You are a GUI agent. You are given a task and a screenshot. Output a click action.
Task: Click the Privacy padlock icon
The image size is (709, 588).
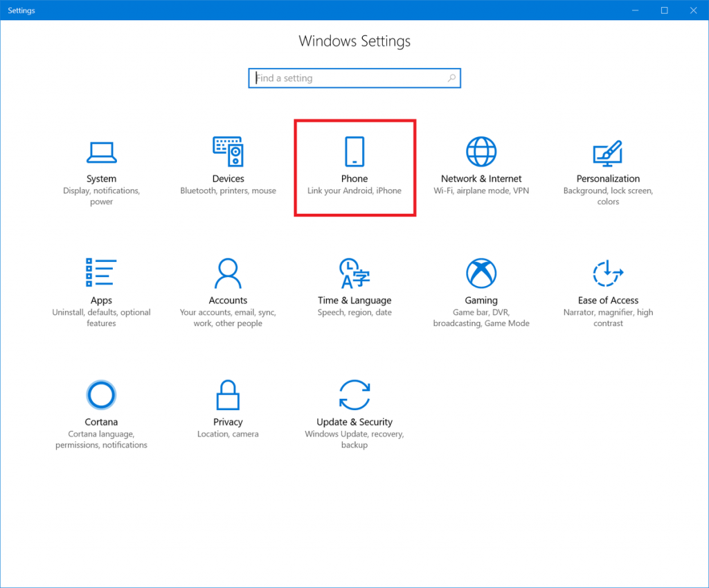[228, 395]
